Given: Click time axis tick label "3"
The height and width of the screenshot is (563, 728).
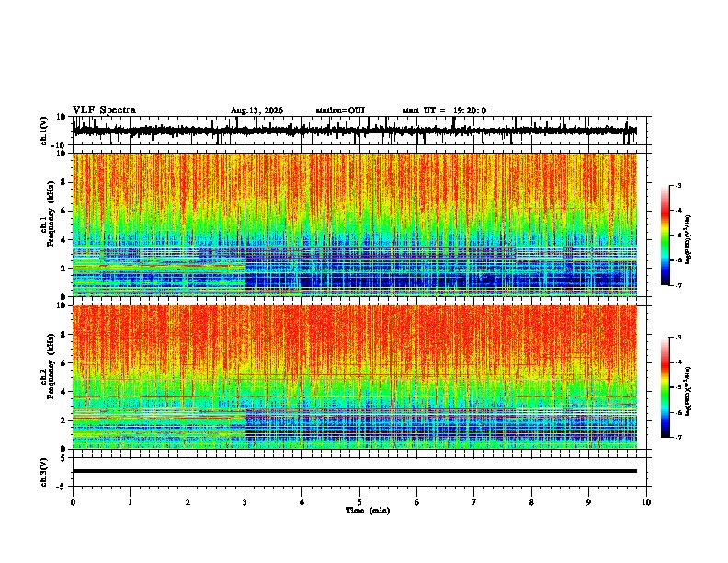Looking at the screenshot, I should pos(245,502).
